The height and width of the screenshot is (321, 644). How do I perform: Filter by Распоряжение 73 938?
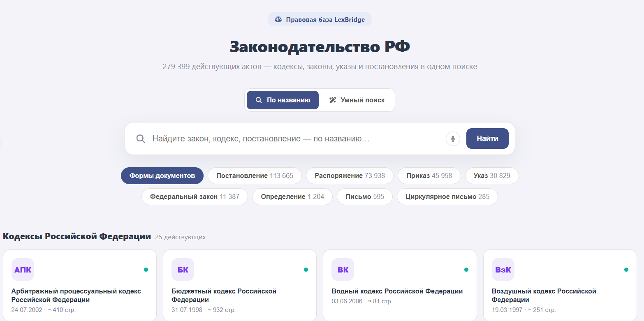click(x=350, y=176)
